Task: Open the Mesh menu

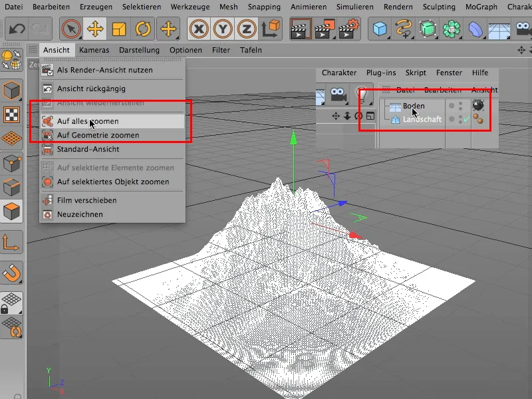Action: [229, 7]
